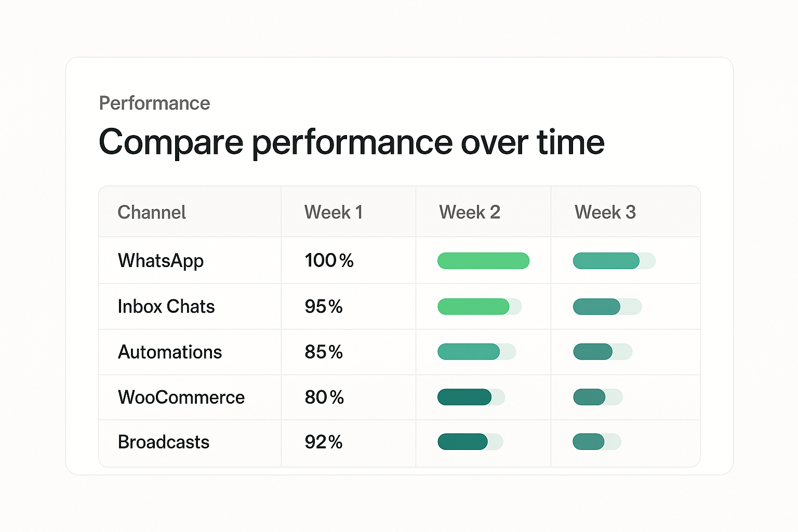Click the Week 3 column header

coord(605,212)
